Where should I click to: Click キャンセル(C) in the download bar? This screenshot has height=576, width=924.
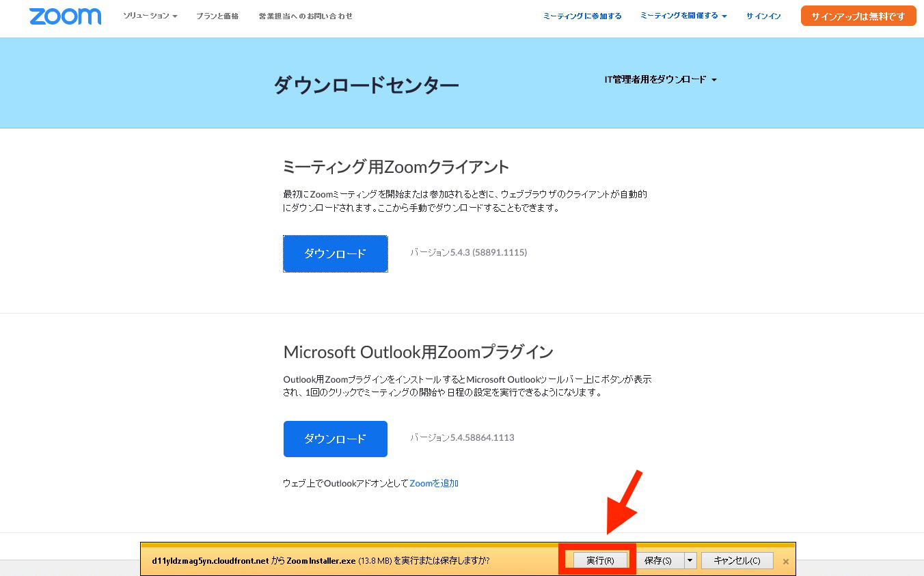(x=737, y=560)
